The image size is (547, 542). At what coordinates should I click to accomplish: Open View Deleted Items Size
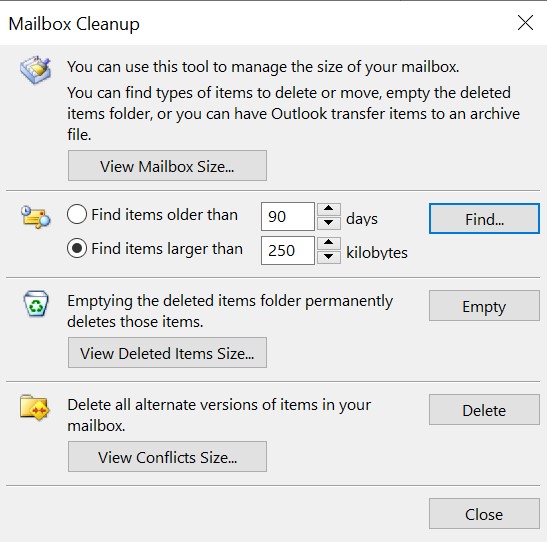click(x=167, y=353)
